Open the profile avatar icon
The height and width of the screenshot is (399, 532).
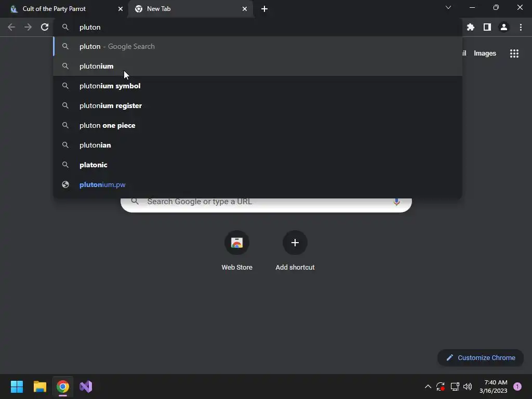click(x=504, y=27)
